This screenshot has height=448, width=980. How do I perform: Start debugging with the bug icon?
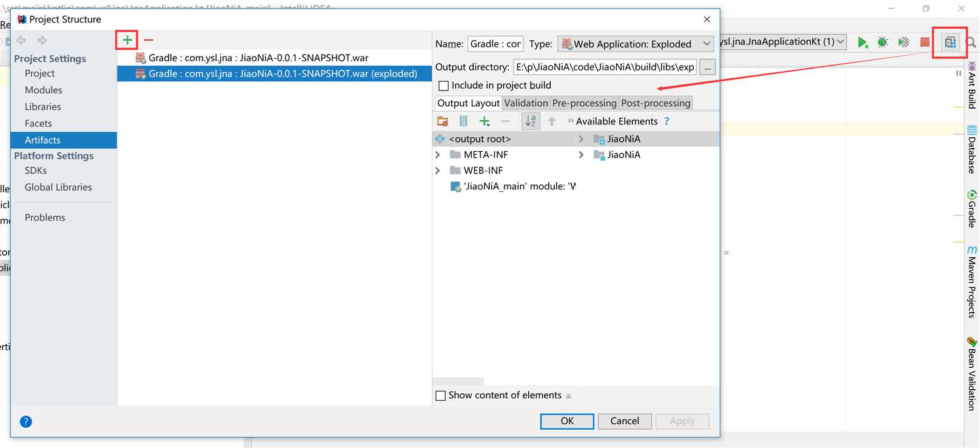pyautogui.click(x=883, y=42)
